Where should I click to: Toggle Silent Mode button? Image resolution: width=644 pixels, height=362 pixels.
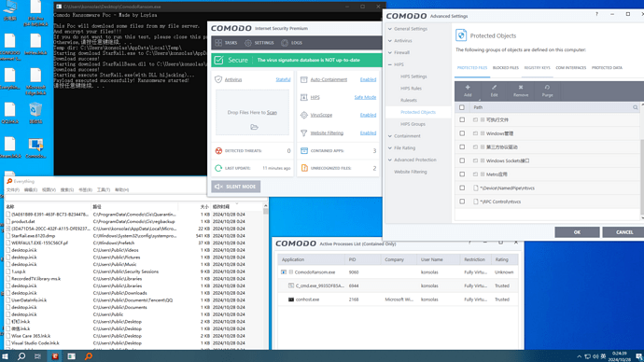click(x=236, y=187)
